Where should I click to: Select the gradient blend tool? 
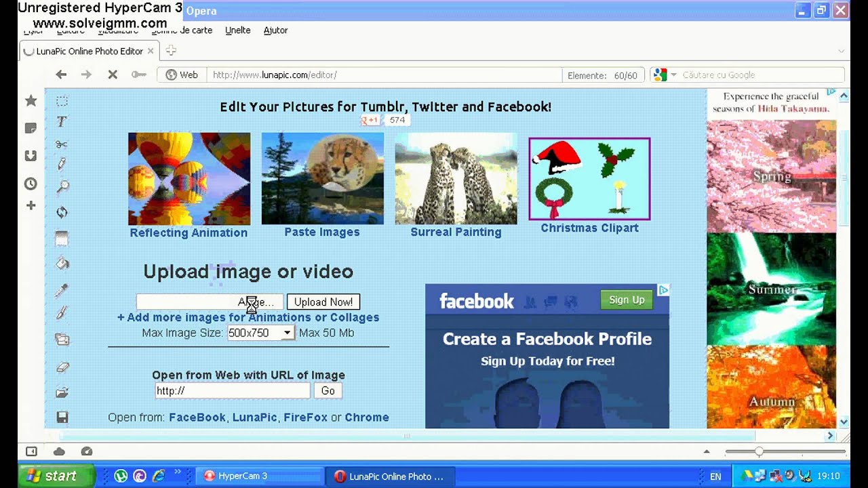click(62, 239)
